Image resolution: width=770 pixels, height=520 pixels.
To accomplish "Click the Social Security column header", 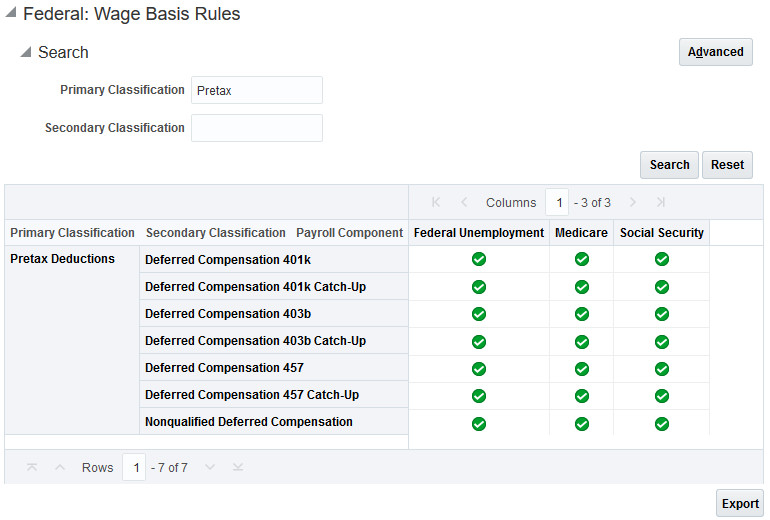I will click(662, 233).
